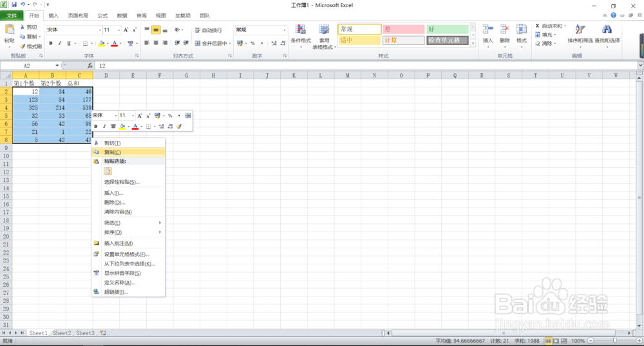
Task: Click the Save icon in quick access toolbar
Action: tap(14, 5)
